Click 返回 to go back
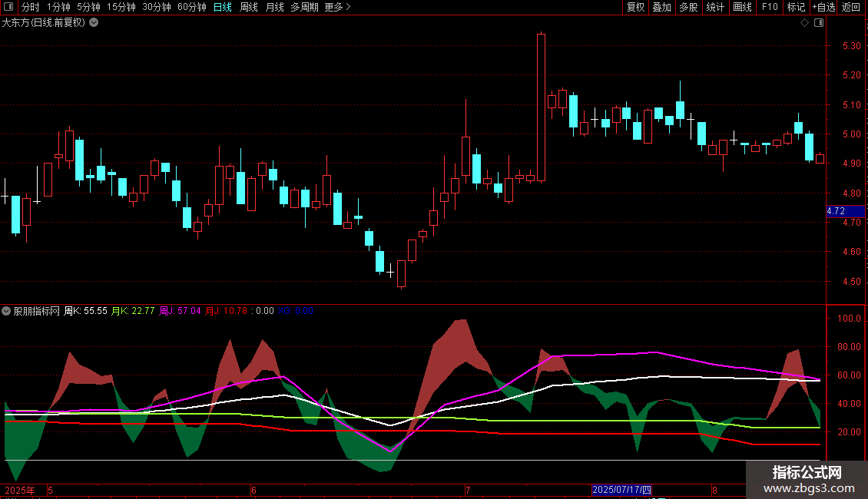 (x=851, y=7)
